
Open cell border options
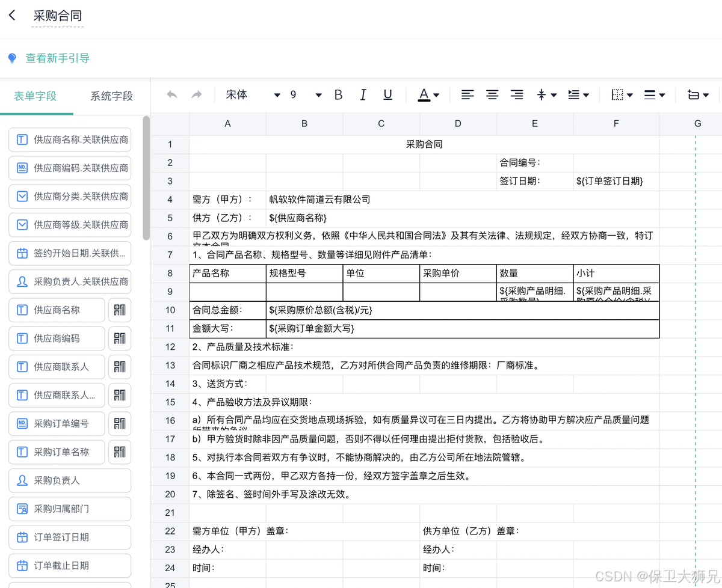click(617, 95)
